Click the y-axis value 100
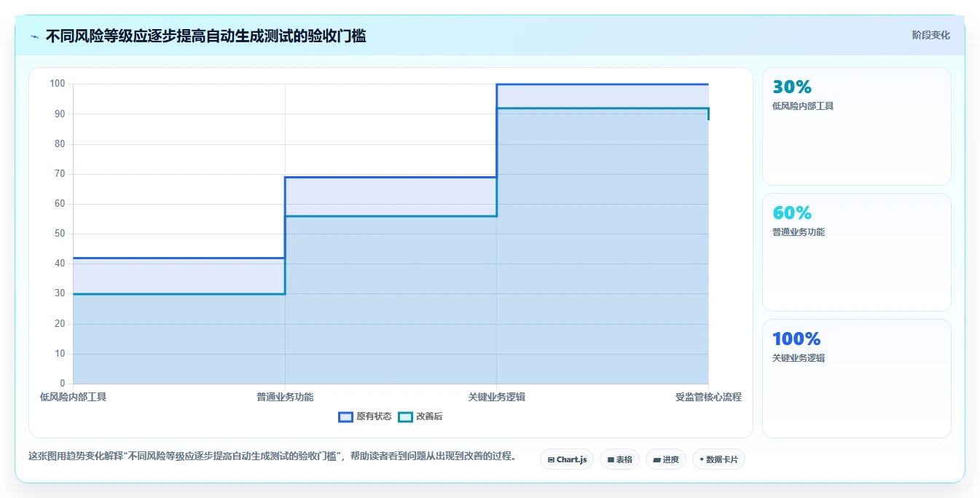Viewport: 980px width, 498px height. [58, 84]
